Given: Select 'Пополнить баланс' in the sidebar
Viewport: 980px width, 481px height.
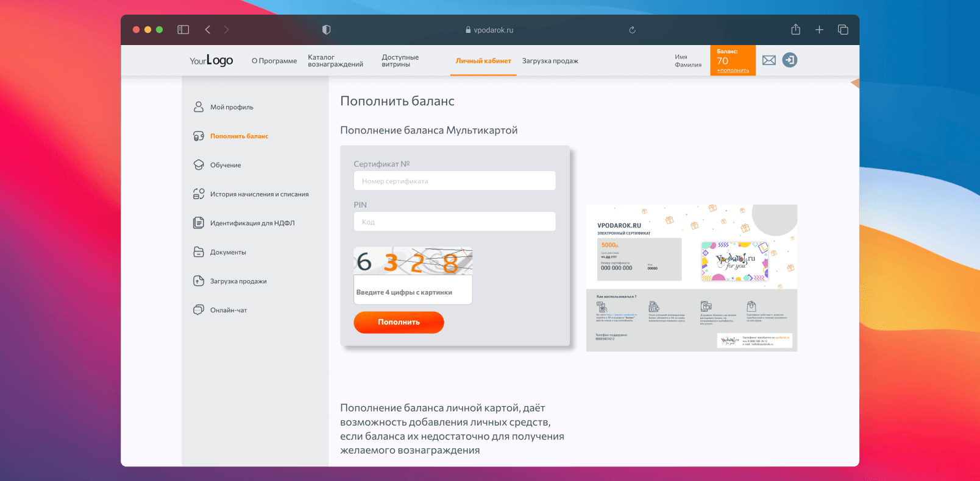Looking at the screenshot, I should pos(239,136).
